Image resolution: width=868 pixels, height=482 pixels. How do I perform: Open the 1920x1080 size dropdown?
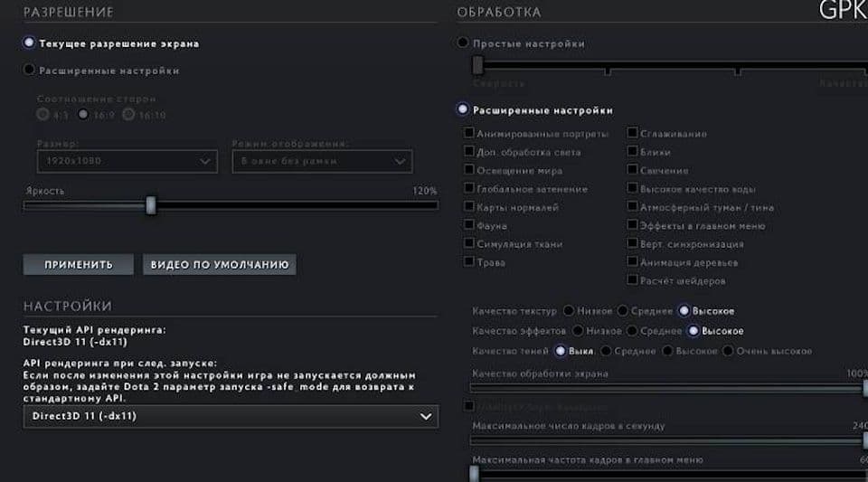pos(127,161)
